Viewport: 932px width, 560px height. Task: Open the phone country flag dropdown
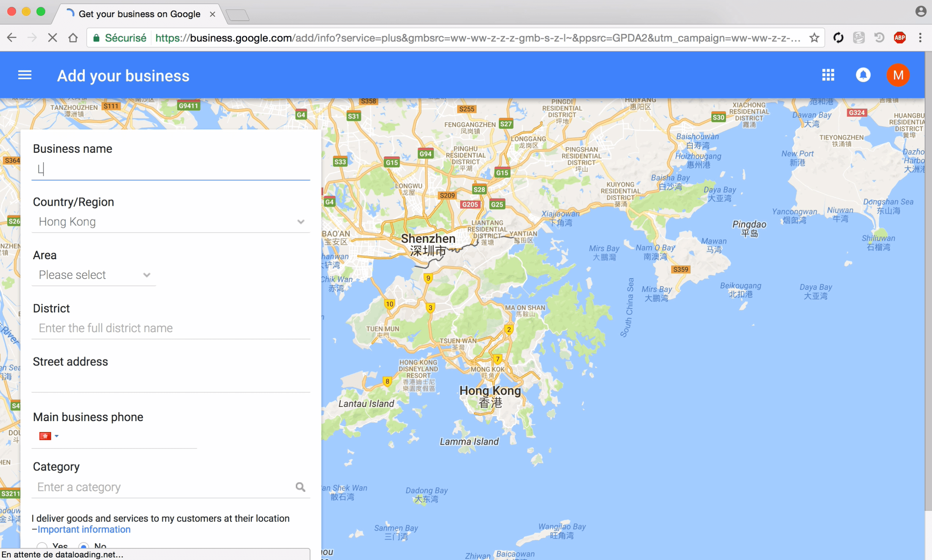point(49,436)
